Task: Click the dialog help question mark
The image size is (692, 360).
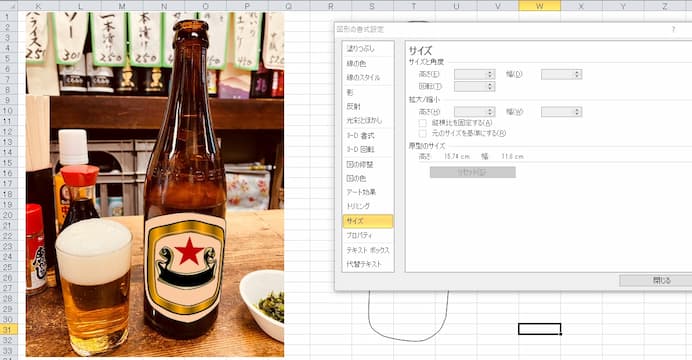Action: (x=673, y=29)
